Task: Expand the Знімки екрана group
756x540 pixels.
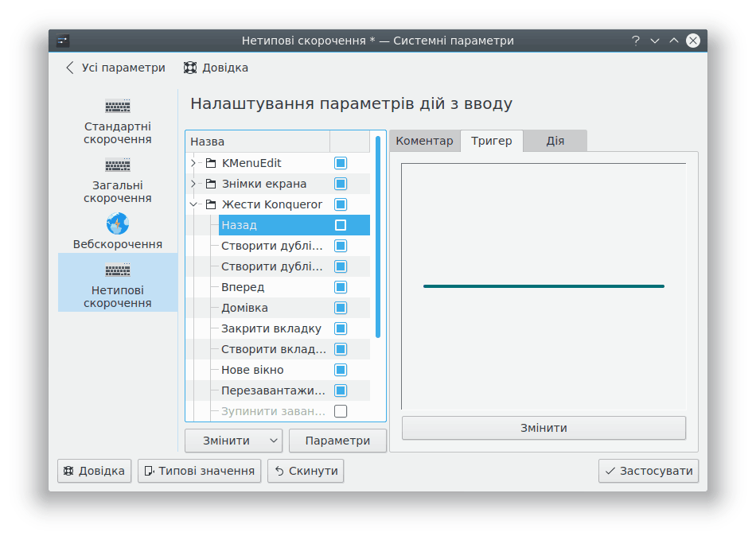Action: click(193, 184)
